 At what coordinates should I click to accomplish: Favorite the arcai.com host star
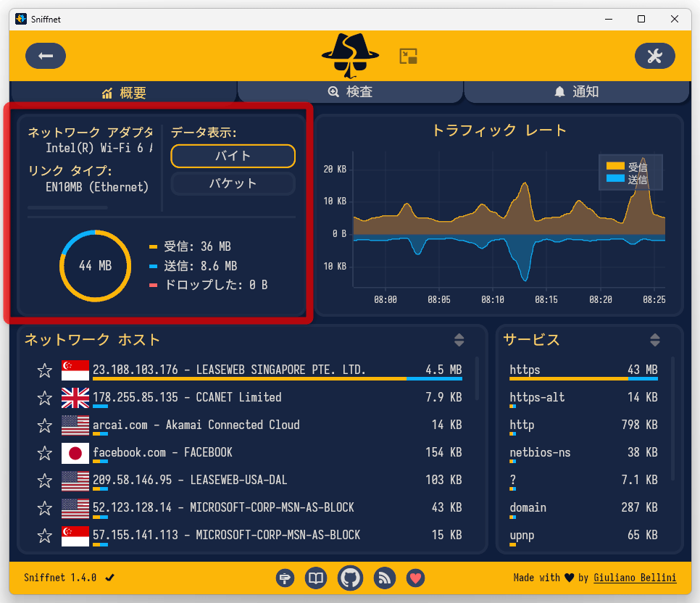pos(45,425)
